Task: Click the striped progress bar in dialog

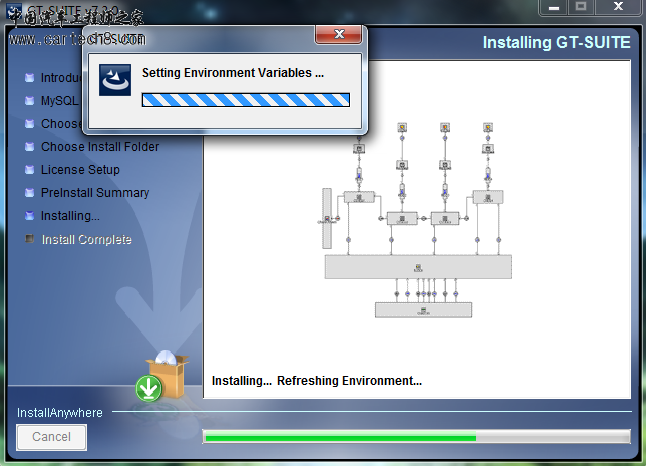Action: 246,100
